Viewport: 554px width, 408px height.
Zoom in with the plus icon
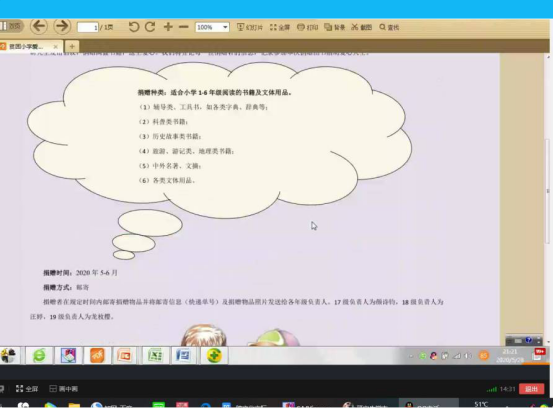tap(168, 27)
